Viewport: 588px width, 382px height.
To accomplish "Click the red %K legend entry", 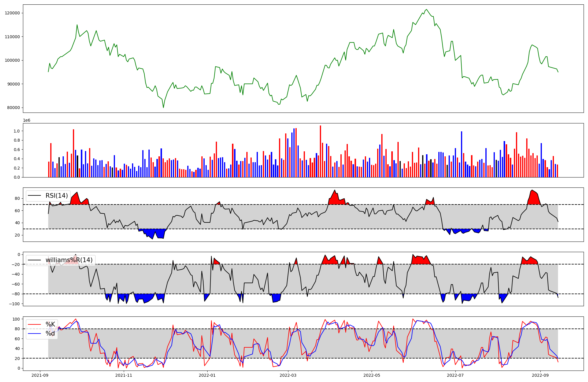I will (50, 324).
